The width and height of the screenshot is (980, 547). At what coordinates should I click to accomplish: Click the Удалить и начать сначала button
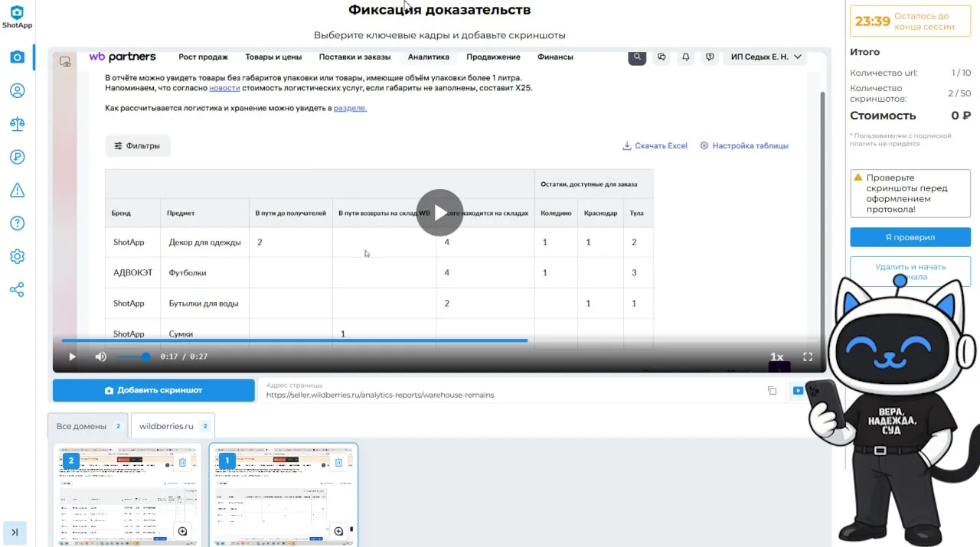coord(910,272)
